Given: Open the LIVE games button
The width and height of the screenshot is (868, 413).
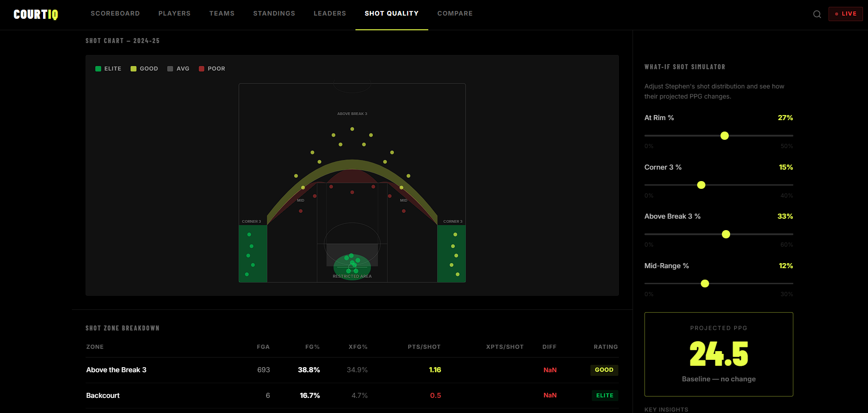Looking at the screenshot, I should click(846, 14).
